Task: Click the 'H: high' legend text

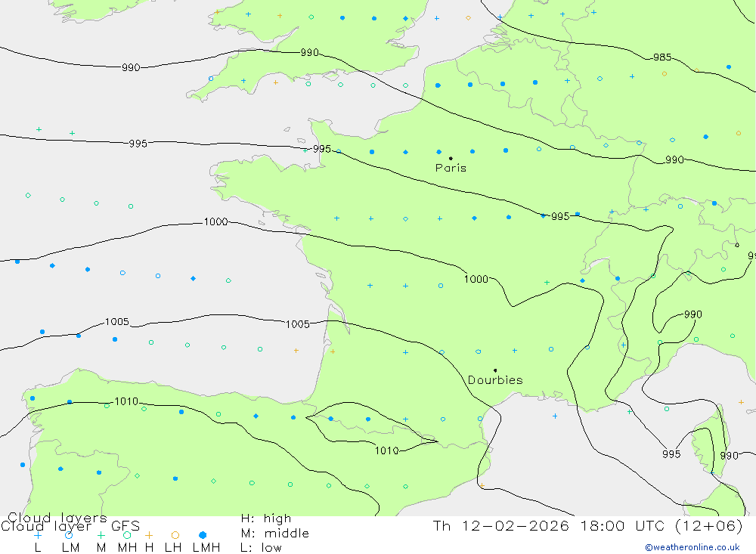Action: [x=265, y=518]
